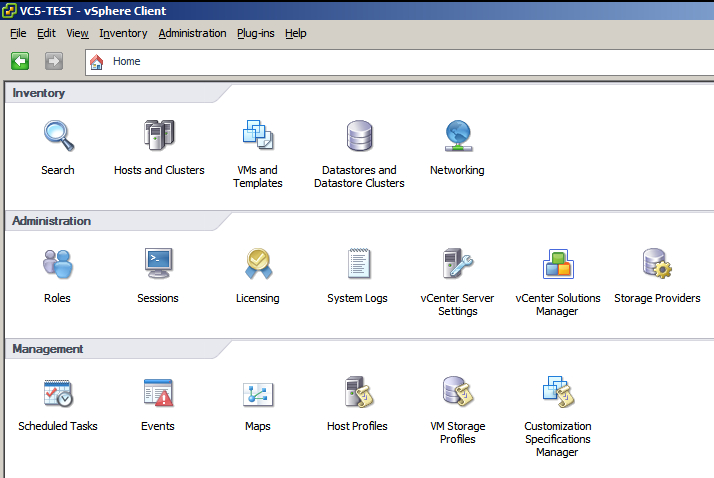Click the navigation address bar field

point(399,62)
